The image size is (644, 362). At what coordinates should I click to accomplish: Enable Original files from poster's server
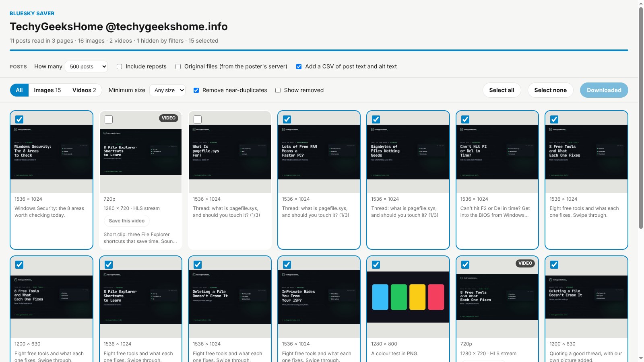178,67
